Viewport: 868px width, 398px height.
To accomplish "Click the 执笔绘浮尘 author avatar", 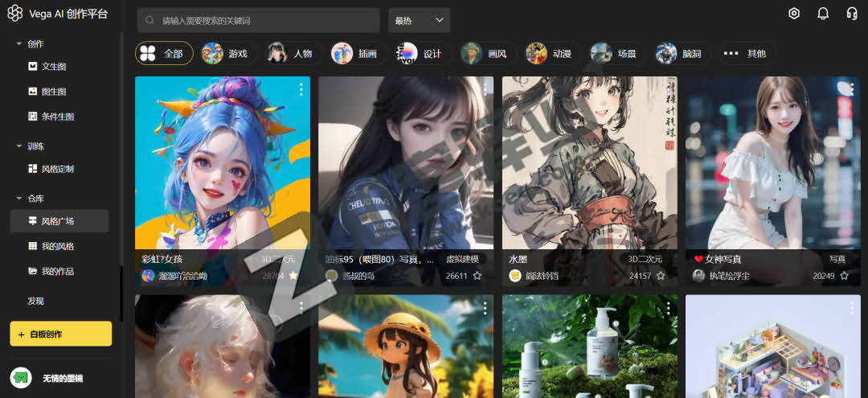I will [698, 275].
